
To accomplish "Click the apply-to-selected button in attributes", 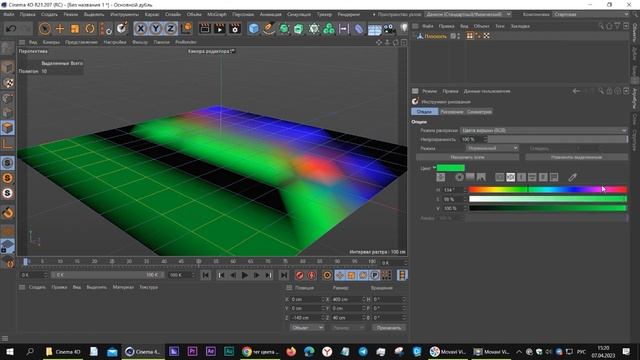I will 576,157.
